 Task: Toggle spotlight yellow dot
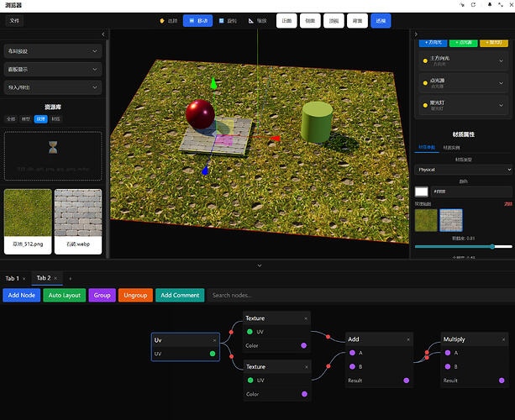point(425,105)
